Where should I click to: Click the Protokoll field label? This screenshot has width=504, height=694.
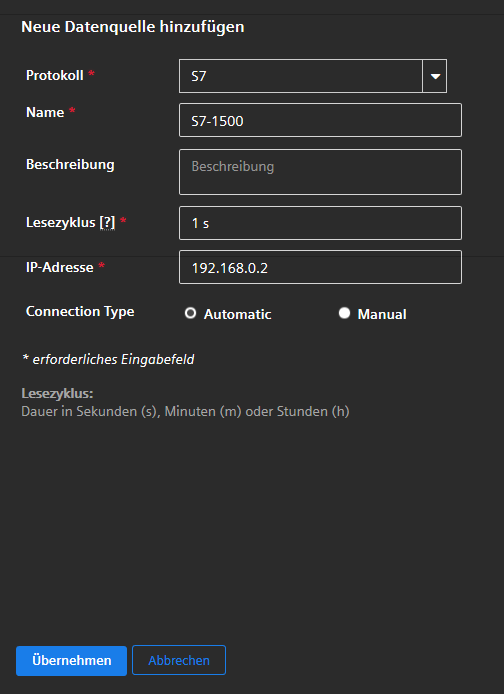(55, 75)
